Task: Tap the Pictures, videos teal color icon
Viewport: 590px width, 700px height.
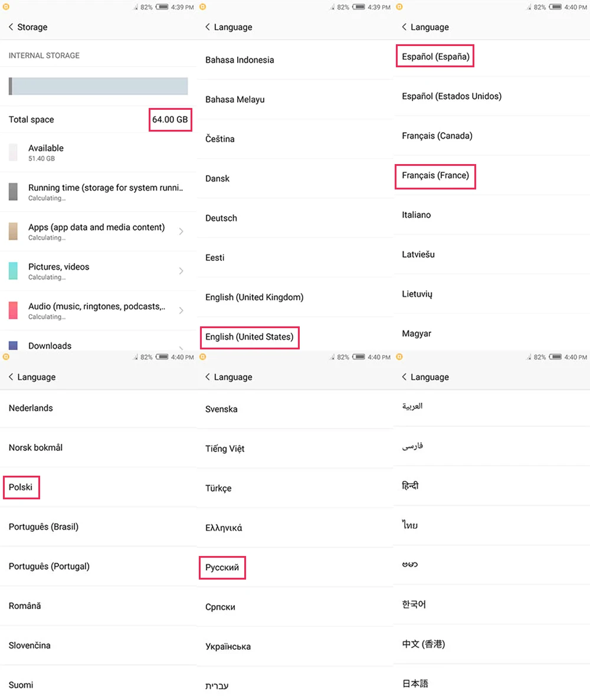Action: tap(14, 271)
